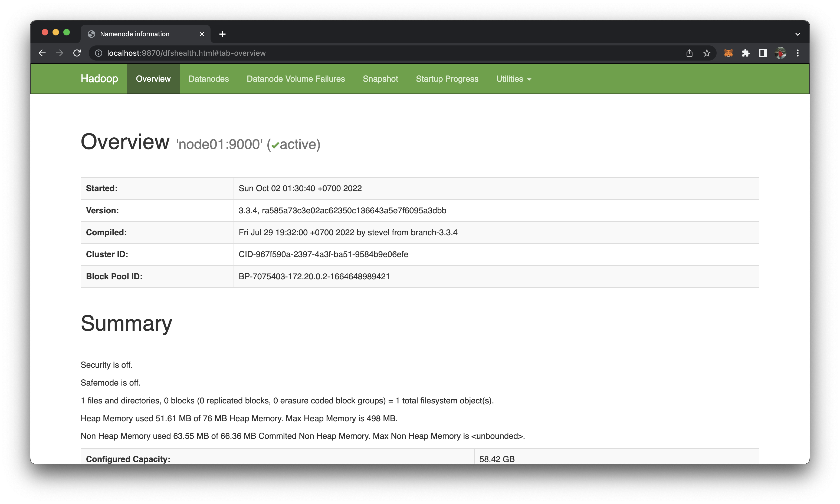Open Datanode Volume Failures tab

tap(296, 79)
